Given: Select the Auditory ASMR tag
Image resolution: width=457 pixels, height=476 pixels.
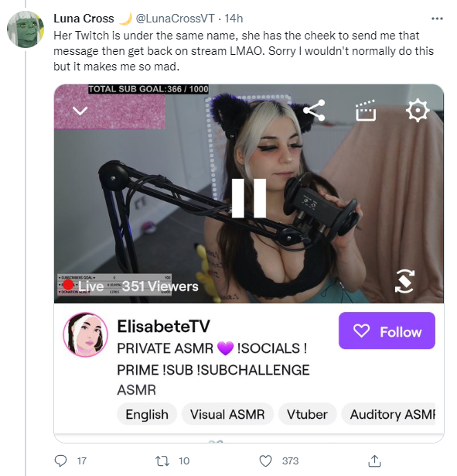Looking at the screenshot, I should click(388, 414).
